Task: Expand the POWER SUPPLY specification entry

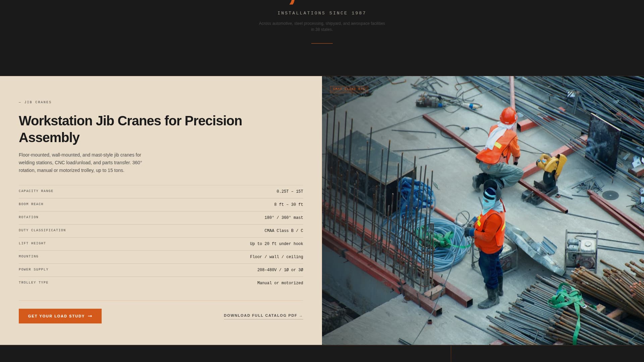Action: 161,270
